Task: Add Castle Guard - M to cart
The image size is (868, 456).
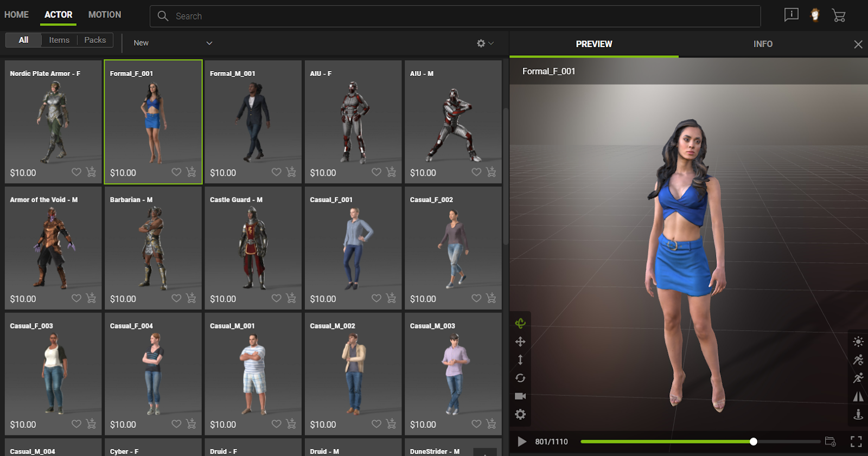Action: coord(291,298)
